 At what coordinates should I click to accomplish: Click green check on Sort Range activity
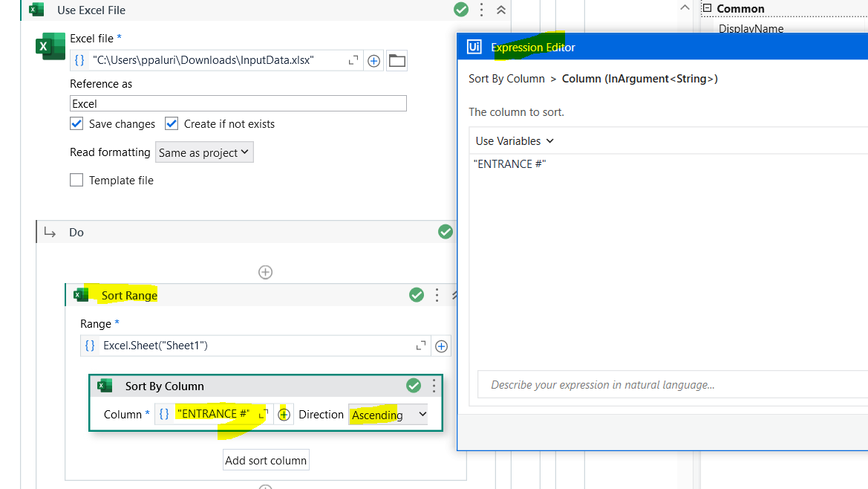(x=417, y=295)
